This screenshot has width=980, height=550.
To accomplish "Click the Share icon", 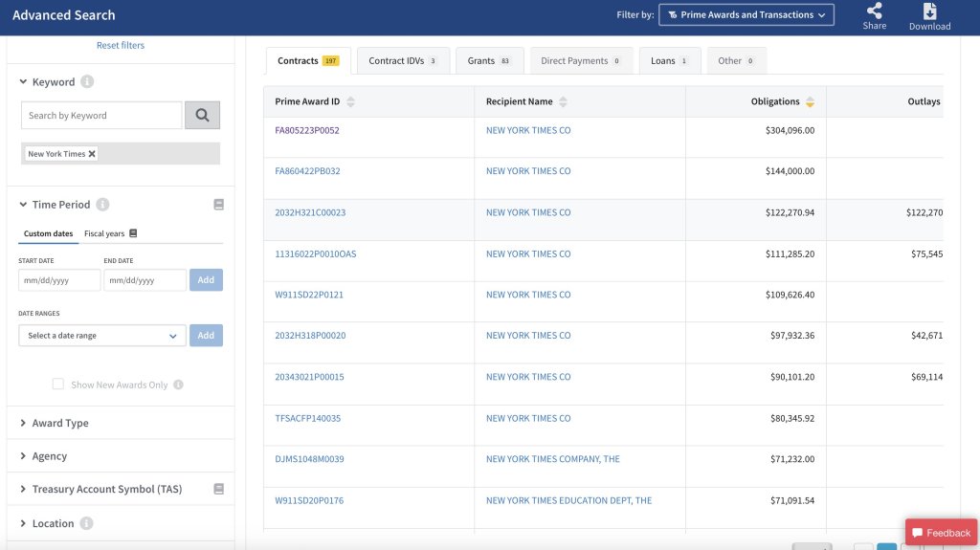I will [874, 11].
